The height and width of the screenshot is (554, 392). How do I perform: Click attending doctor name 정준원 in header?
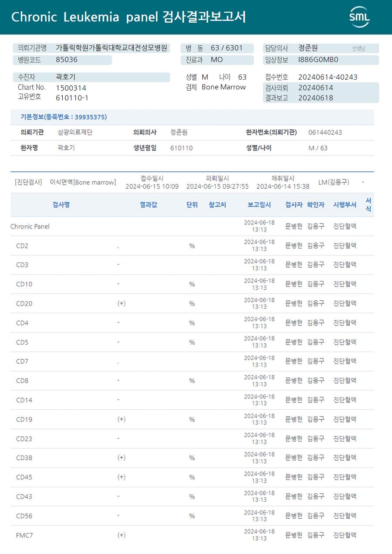pyautogui.click(x=308, y=48)
